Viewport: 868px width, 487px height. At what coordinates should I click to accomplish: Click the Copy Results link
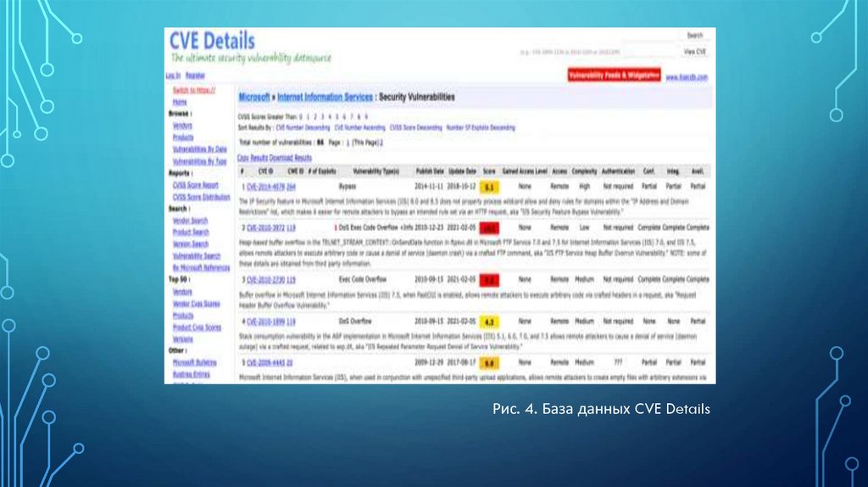coord(253,158)
